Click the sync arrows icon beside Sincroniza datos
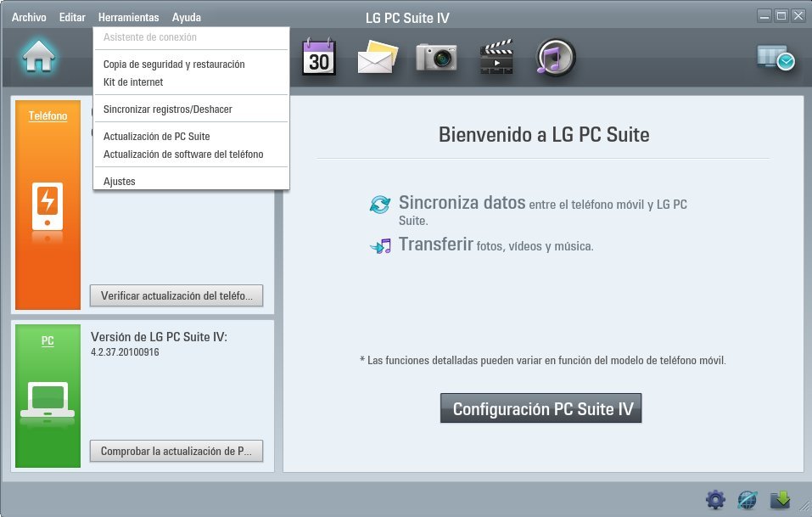Screen dimensions: 812x517 380,204
